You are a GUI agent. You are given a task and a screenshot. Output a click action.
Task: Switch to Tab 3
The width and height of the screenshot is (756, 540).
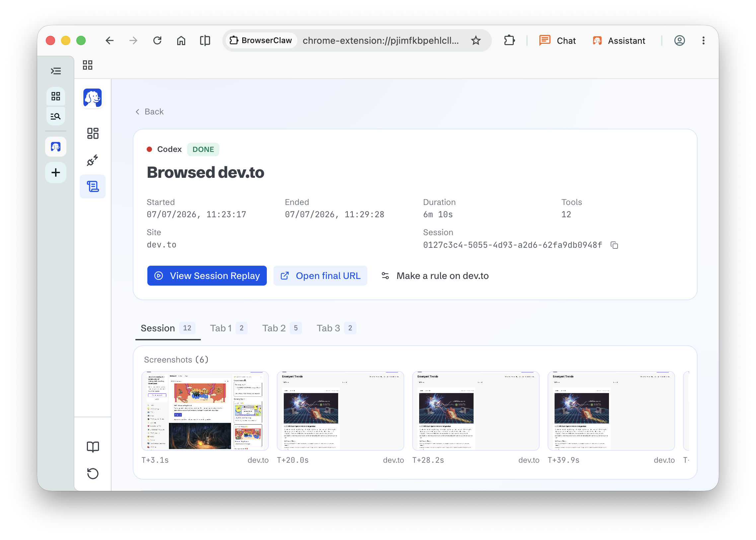tap(336, 328)
